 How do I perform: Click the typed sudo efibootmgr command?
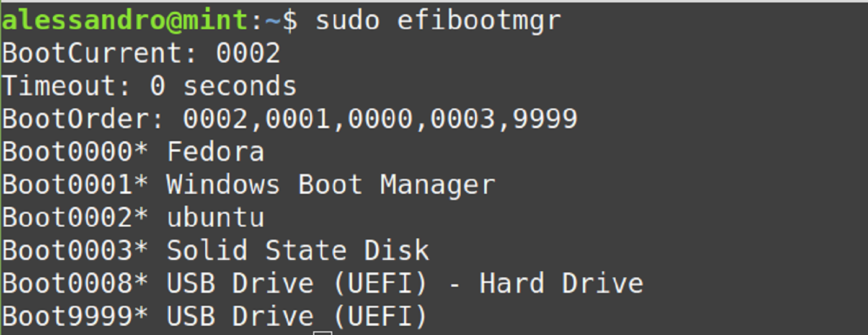(438, 20)
